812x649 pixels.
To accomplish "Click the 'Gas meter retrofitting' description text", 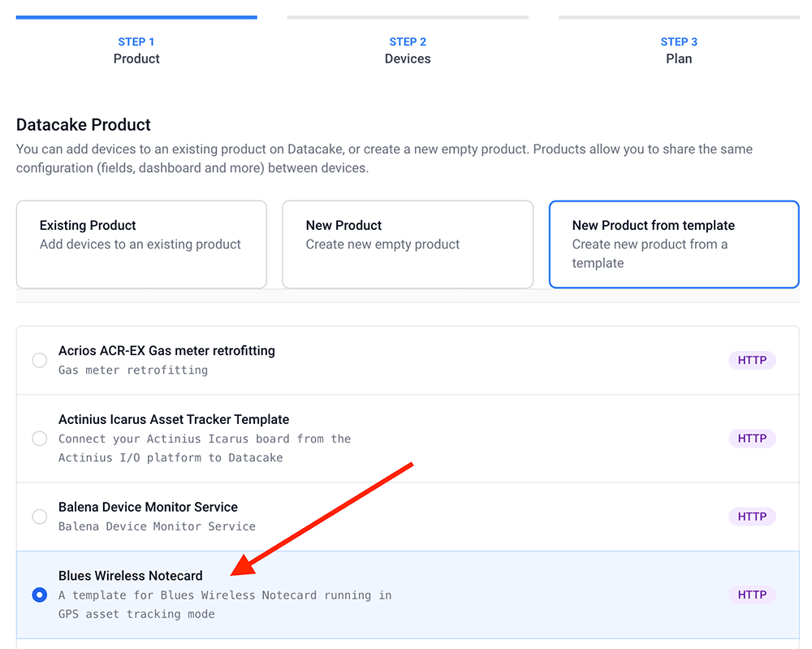I will (x=133, y=370).
